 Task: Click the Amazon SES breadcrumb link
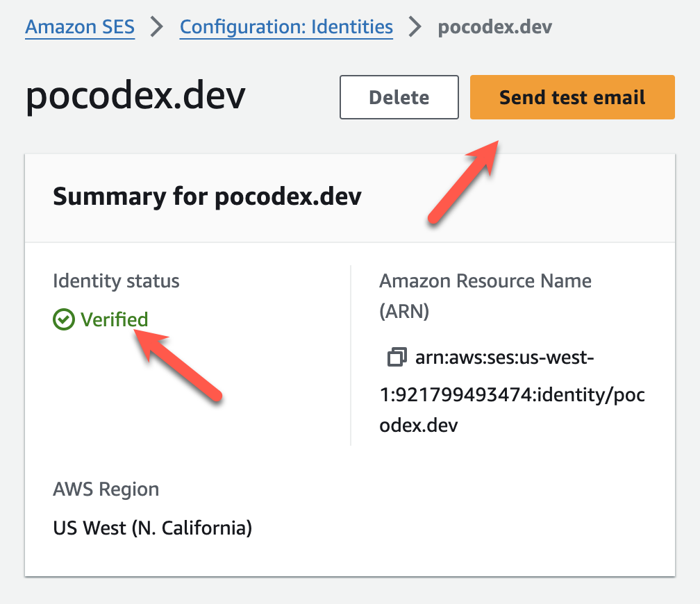(x=80, y=27)
